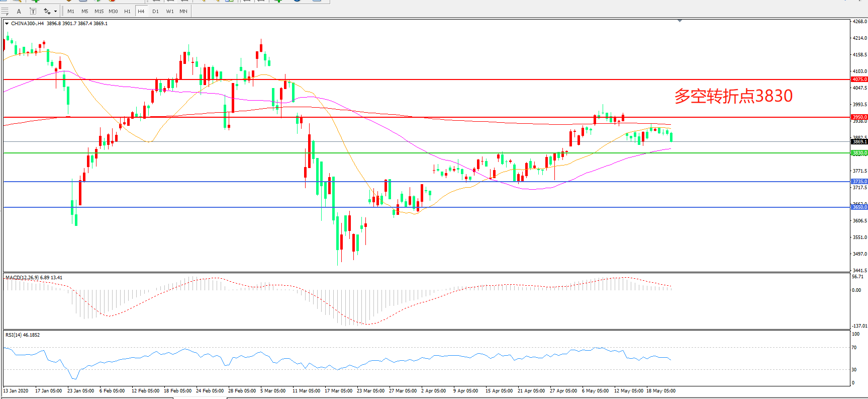Switch chart to M1 timeframe

tap(70, 11)
